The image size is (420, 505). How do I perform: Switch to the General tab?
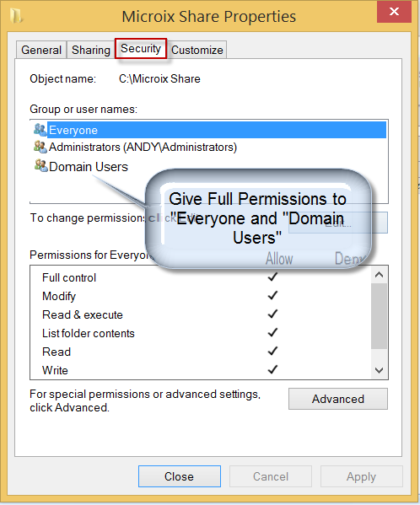pos(41,50)
